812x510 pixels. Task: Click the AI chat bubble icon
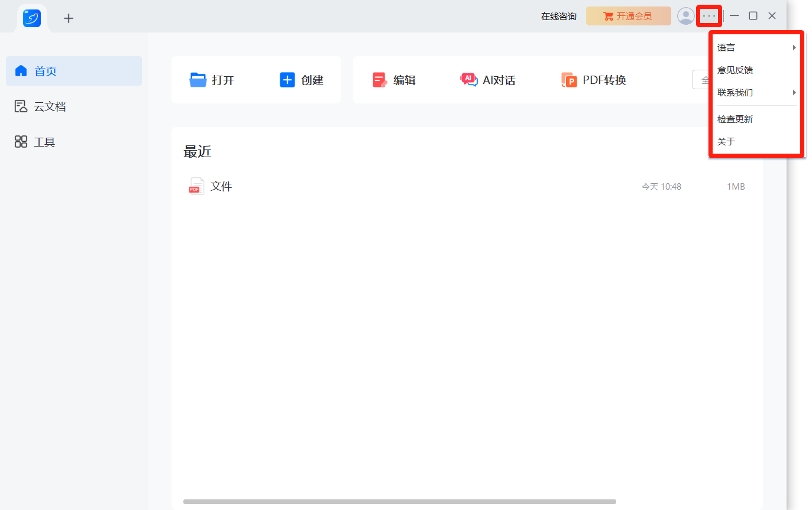click(469, 80)
